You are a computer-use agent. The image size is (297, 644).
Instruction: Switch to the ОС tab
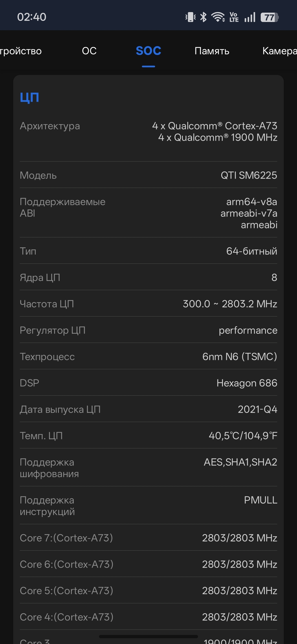(89, 51)
